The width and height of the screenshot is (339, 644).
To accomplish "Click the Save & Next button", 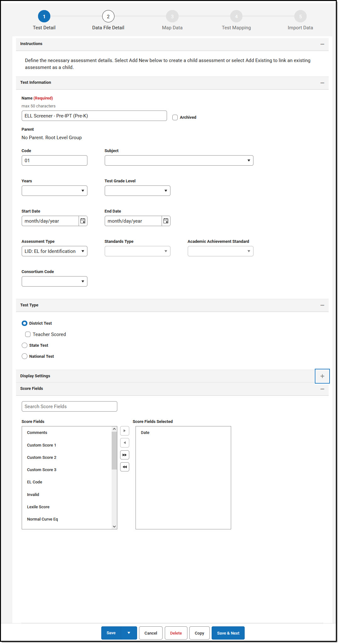I will tap(228, 633).
